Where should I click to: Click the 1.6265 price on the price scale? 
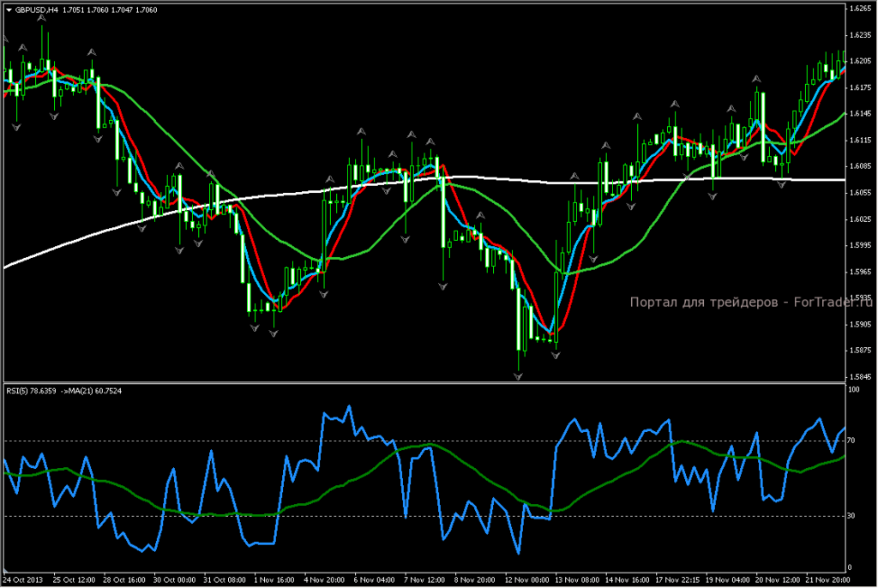pos(858,9)
